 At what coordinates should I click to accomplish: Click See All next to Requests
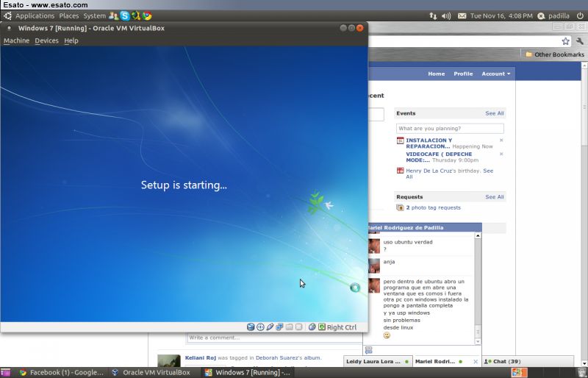pyautogui.click(x=495, y=196)
